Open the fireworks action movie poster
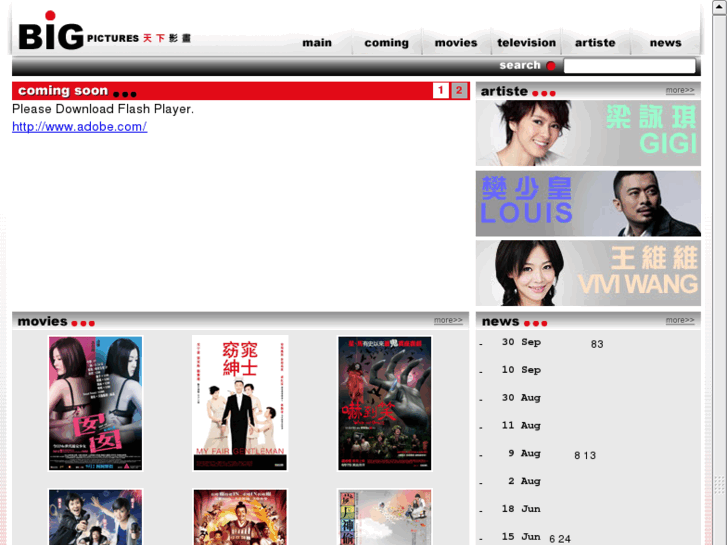The image size is (727, 545). point(96,517)
